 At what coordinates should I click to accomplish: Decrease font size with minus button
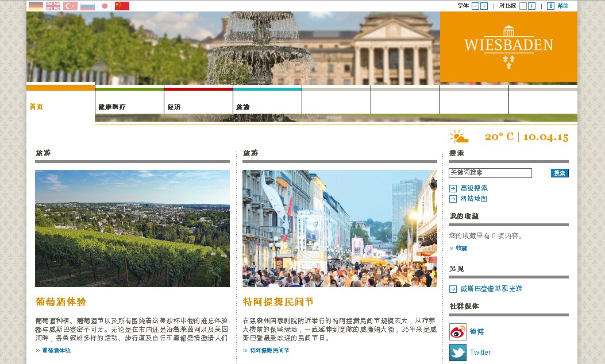[475, 6]
